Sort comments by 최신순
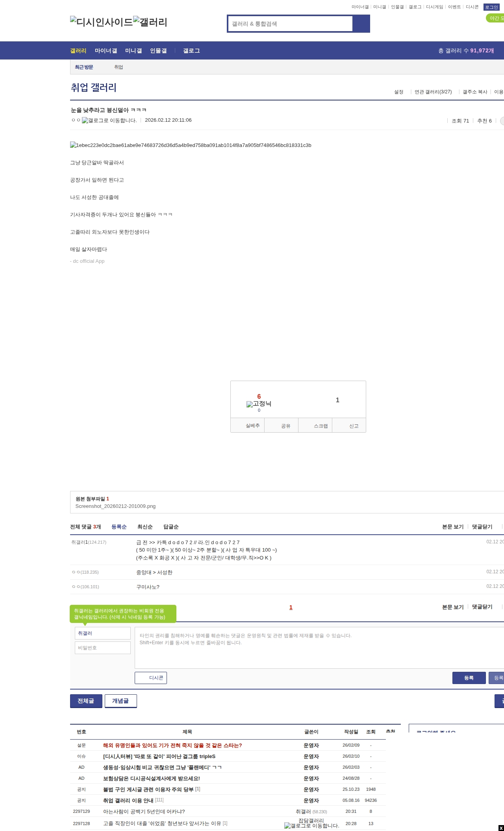 pos(145,527)
